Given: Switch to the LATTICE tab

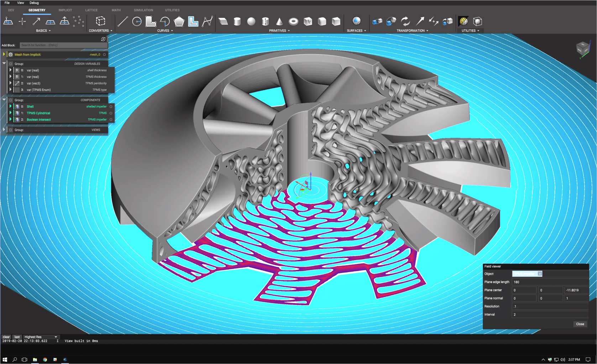Looking at the screenshot, I should tap(91, 10).
